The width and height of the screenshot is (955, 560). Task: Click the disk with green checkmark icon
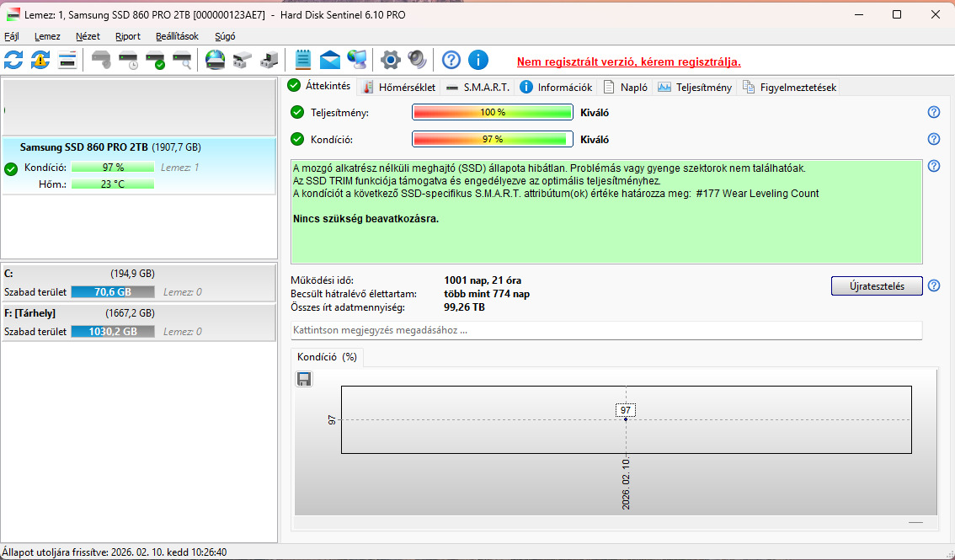(x=155, y=61)
